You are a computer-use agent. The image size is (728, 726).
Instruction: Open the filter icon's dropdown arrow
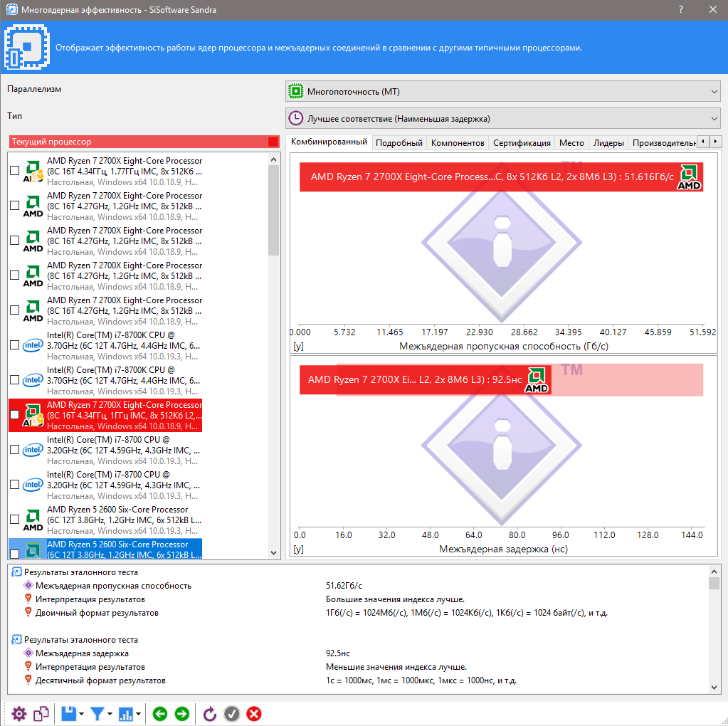110,714
